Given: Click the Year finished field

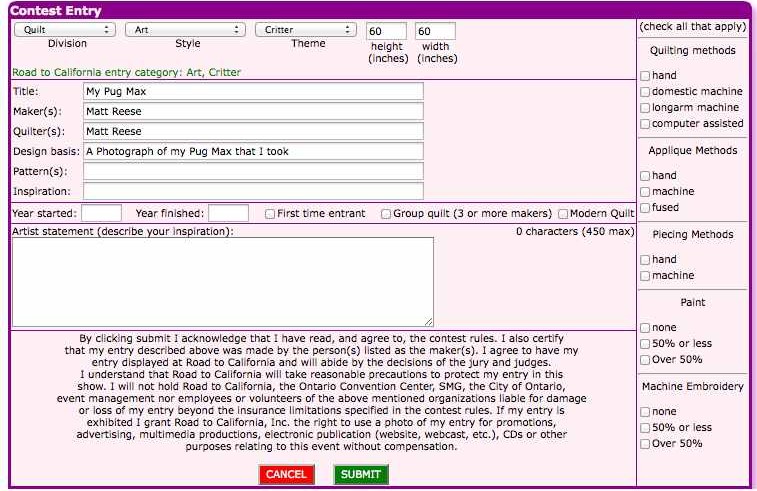Looking at the screenshot, I should 228,213.
